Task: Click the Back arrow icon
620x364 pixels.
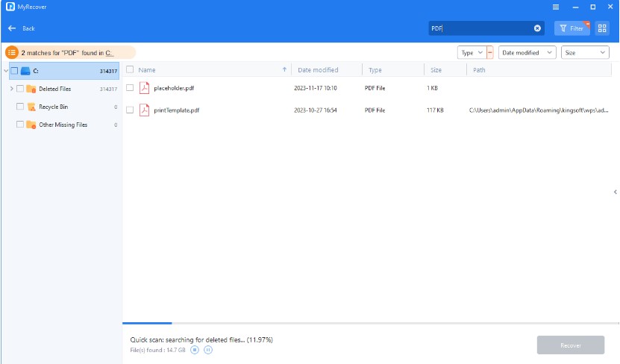Action: pos(12,28)
